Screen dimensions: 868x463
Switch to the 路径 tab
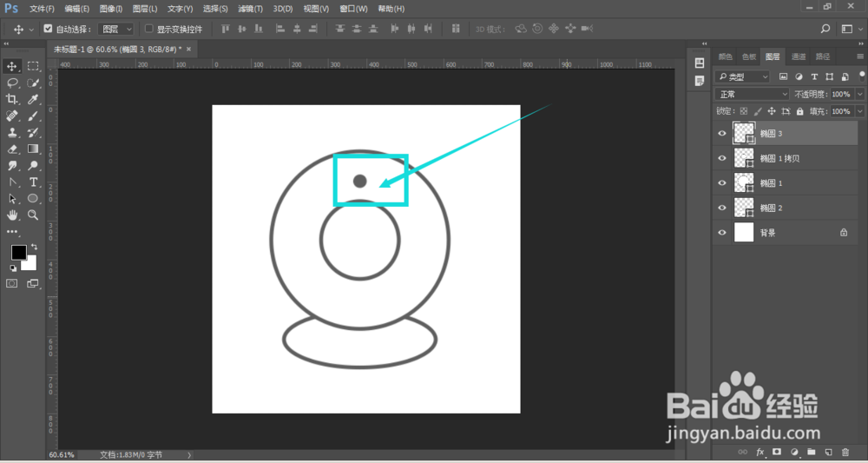click(x=823, y=56)
